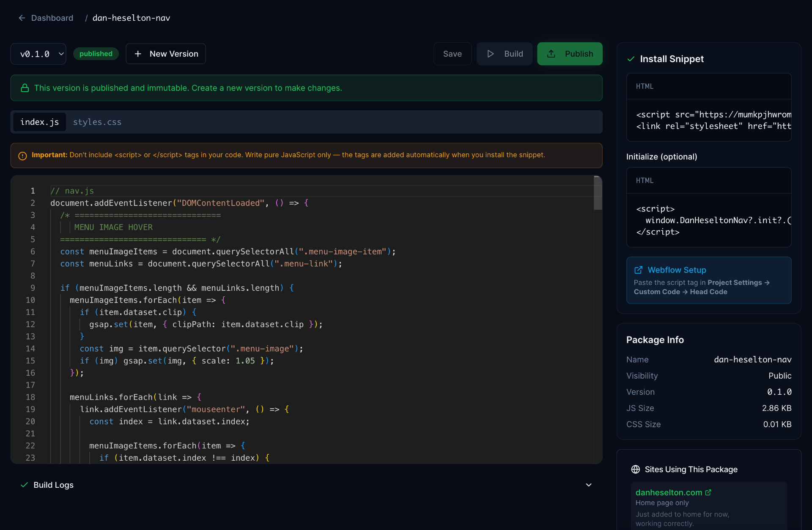Click the dan-heselton-nav breadcrumb title
The image size is (812, 530).
point(131,18)
